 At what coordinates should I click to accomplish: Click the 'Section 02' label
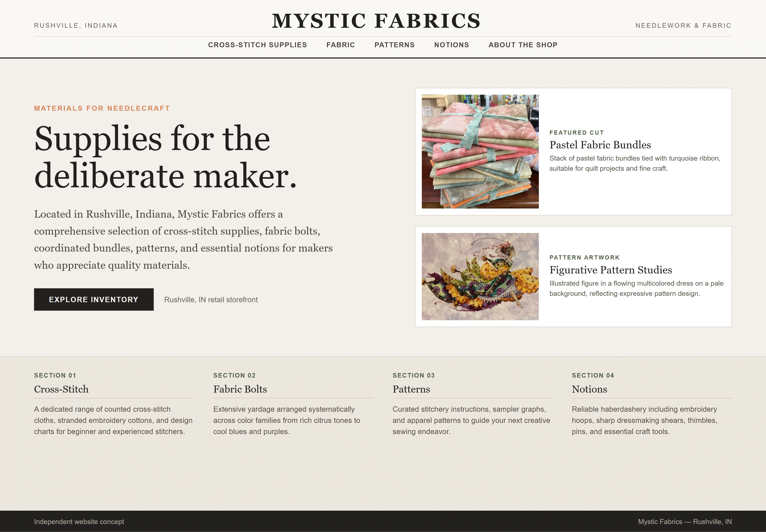point(234,376)
